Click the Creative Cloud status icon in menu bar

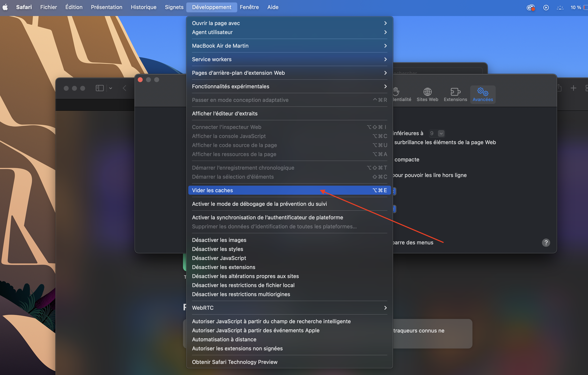coord(531,8)
